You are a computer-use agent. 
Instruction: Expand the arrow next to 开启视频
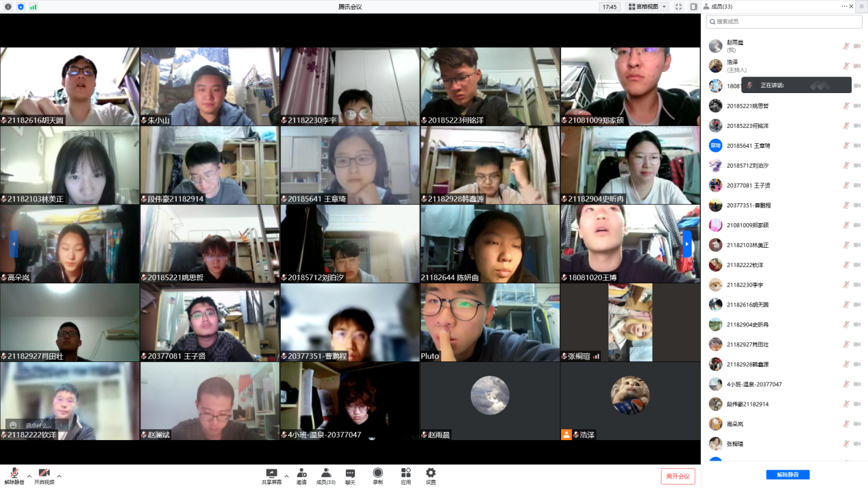pyautogui.click(x=59, y=476)
